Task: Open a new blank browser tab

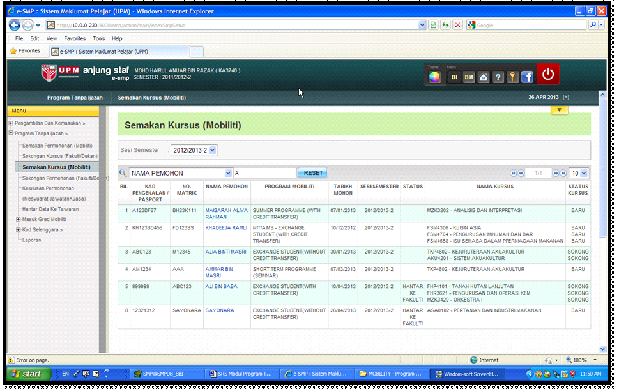Action: coord(197,51)
